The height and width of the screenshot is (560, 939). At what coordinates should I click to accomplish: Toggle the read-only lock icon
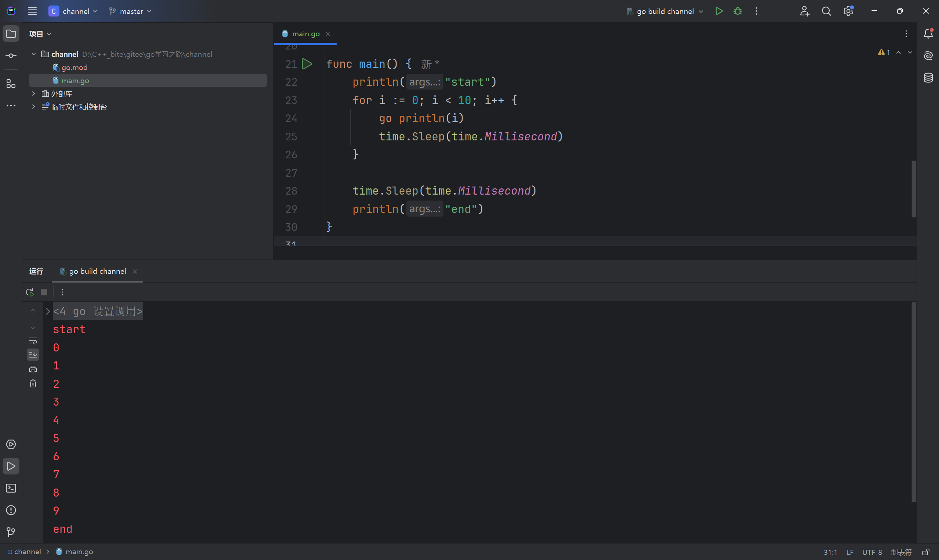[926, 552]
